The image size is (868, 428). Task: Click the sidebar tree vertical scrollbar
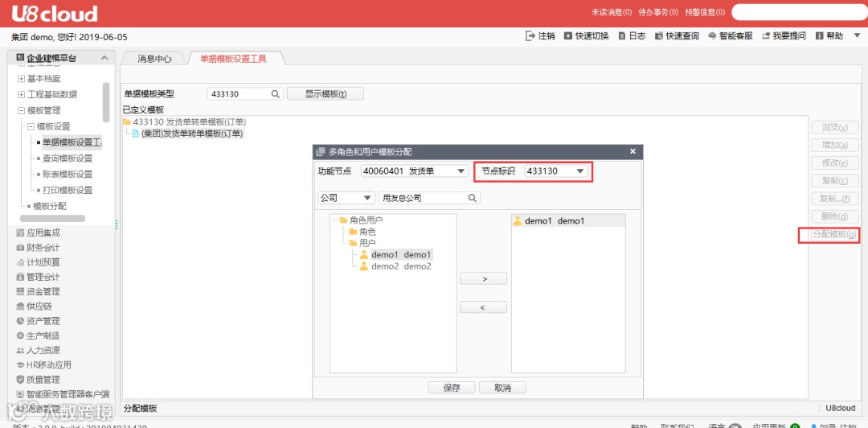tap(106, 102)
